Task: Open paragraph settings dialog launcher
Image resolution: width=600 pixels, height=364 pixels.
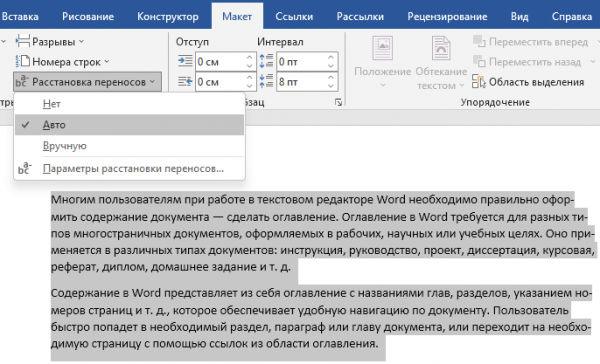Action: point(338,102)
